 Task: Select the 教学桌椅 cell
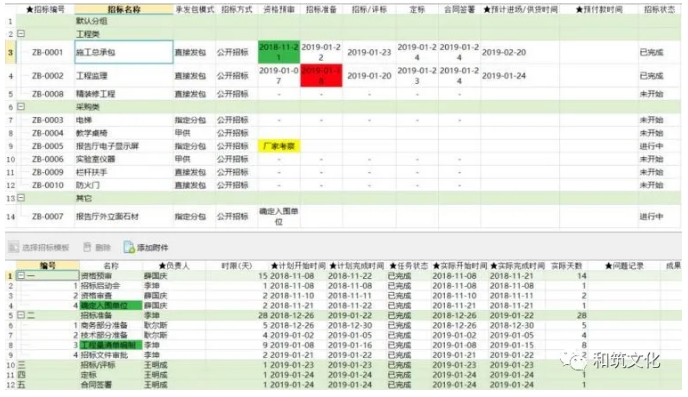[124, 133]
